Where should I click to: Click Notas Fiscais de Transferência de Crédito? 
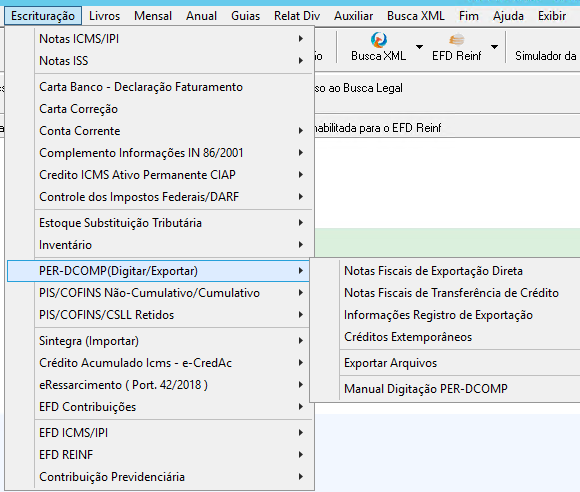click(x=451, y=293)
